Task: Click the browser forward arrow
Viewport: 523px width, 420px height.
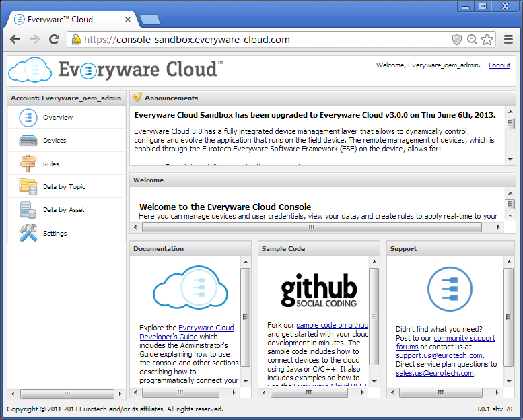Action: pyautogui.click(x=35, y=40)
